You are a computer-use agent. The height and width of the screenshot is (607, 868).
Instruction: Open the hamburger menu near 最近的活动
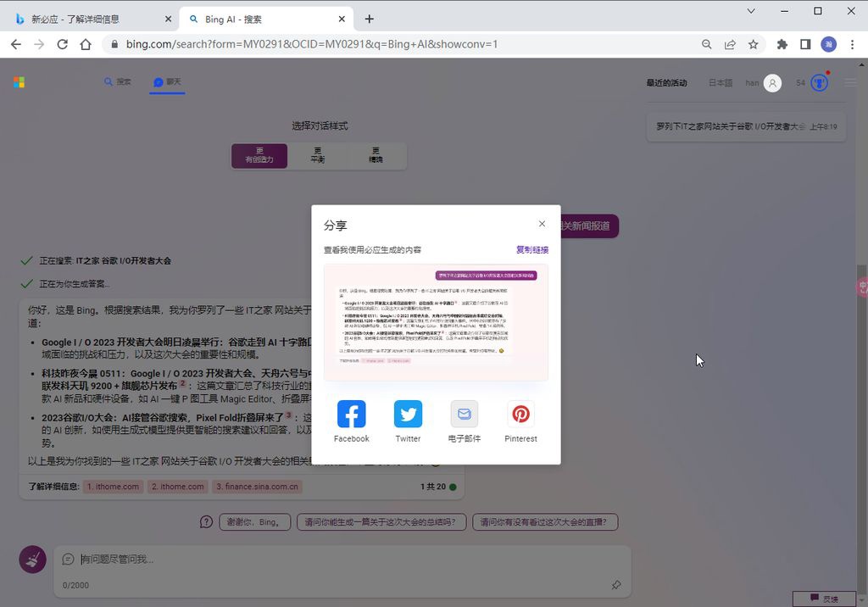(x=850, y=82)
